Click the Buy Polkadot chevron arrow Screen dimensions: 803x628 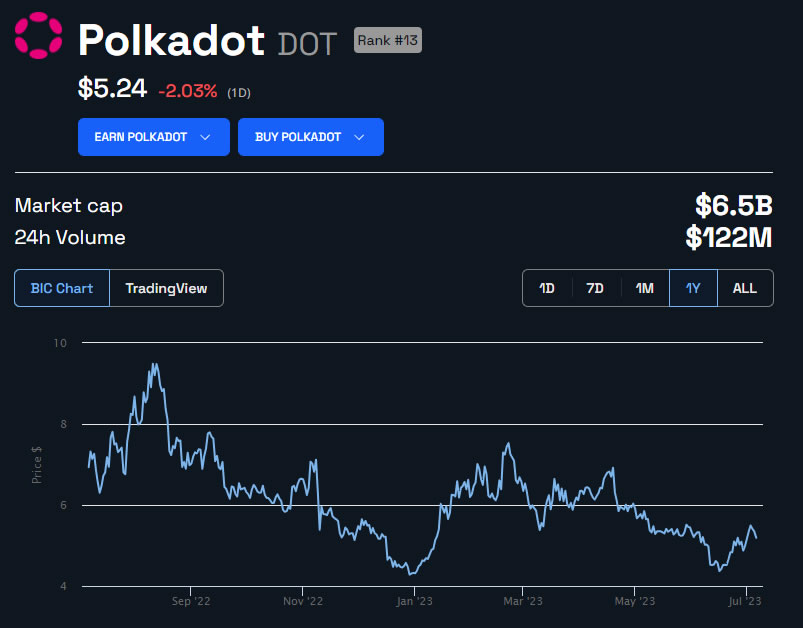click(x=360, y=137)
